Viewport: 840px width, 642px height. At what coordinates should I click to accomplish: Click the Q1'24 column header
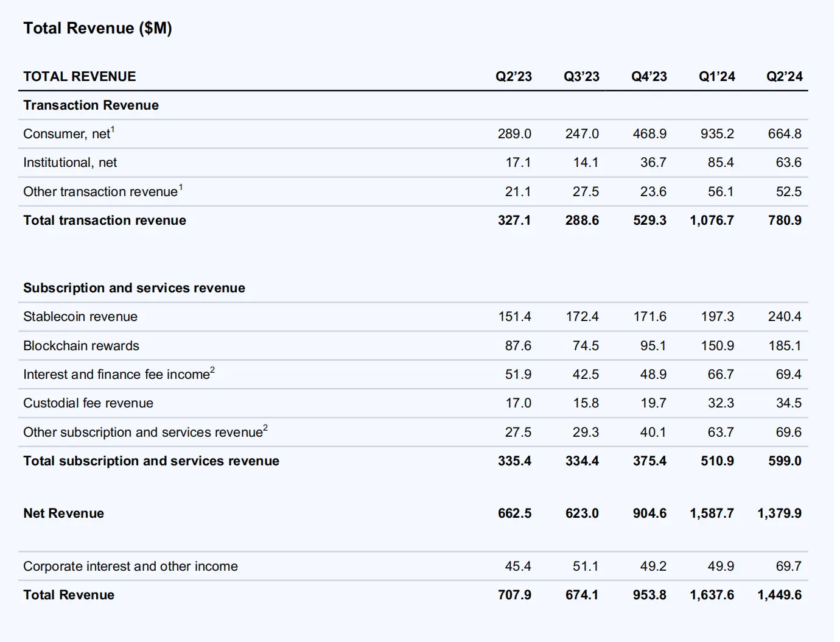point(717,76)
